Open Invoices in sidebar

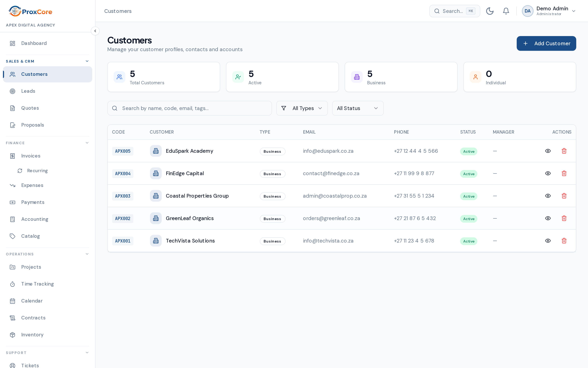pyautogui.click(x=47, y=156)
